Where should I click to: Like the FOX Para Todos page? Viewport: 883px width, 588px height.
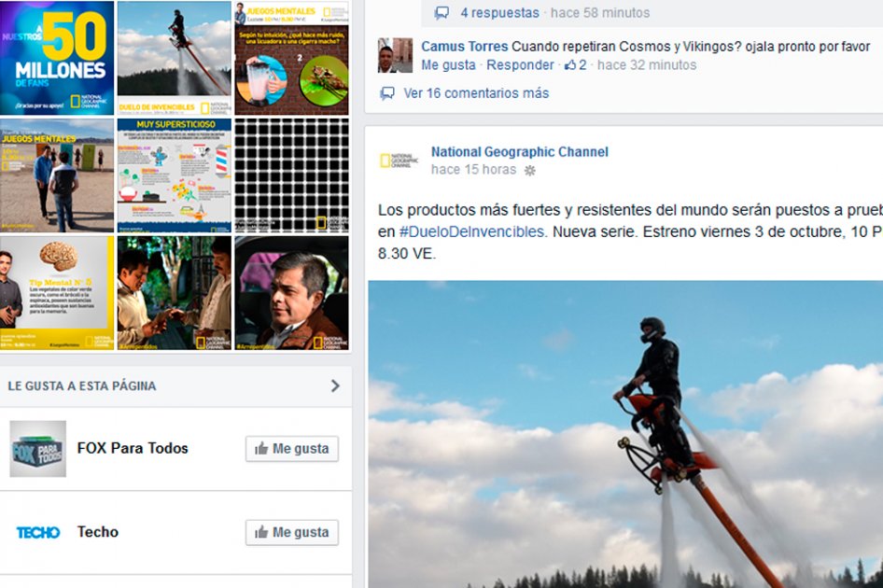click(292, 449)
